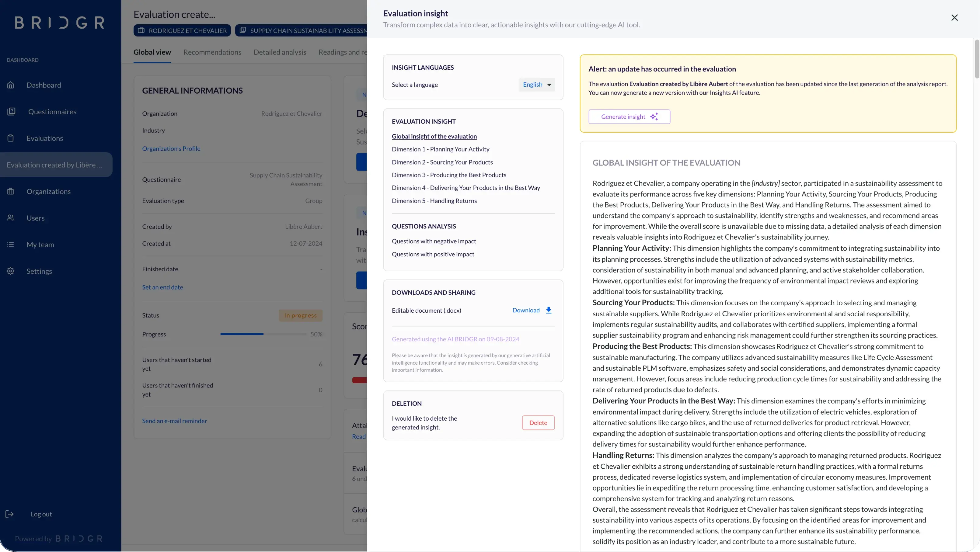
Task: Click the BRIDGR logo in sidebar
Action: tap(60, 23)
